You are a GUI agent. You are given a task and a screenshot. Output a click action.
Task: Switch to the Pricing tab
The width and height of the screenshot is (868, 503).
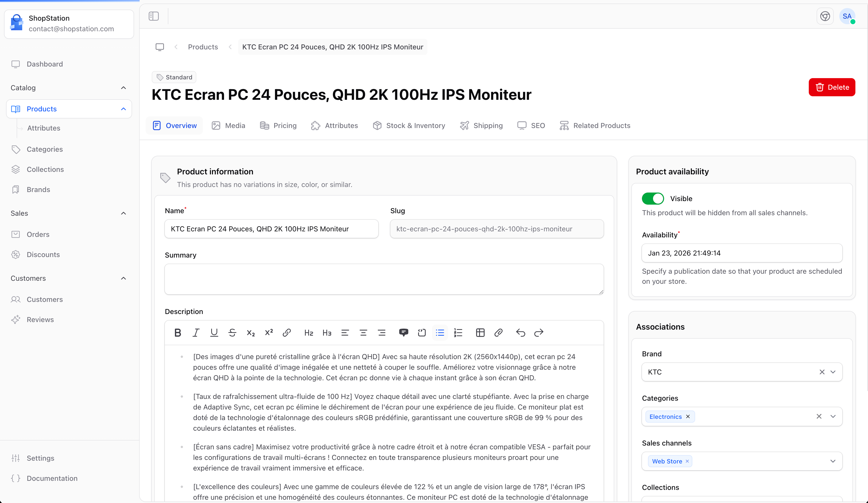(x=278, y=125)
